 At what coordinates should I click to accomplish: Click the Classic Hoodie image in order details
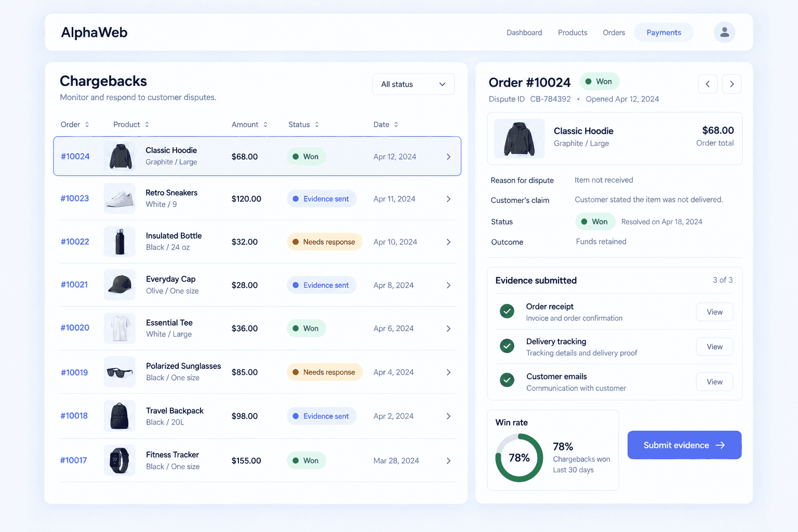pyautogui.click(x=519, y=139)
